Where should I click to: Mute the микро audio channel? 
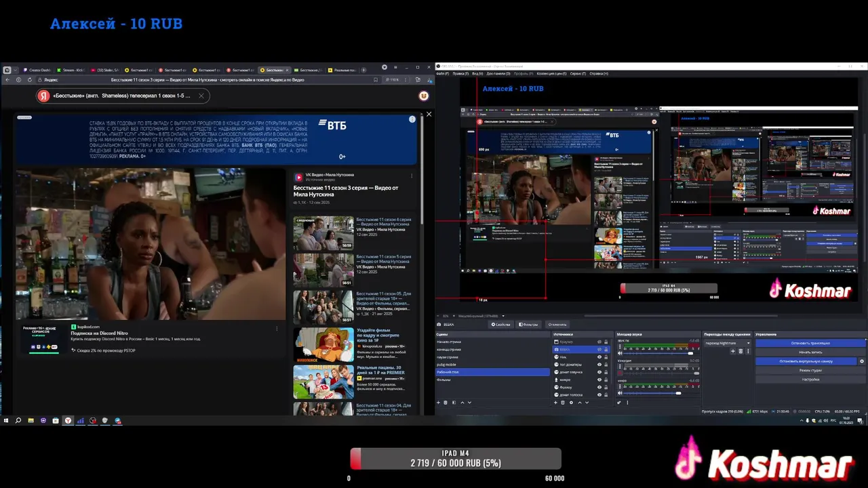[620, 392]
